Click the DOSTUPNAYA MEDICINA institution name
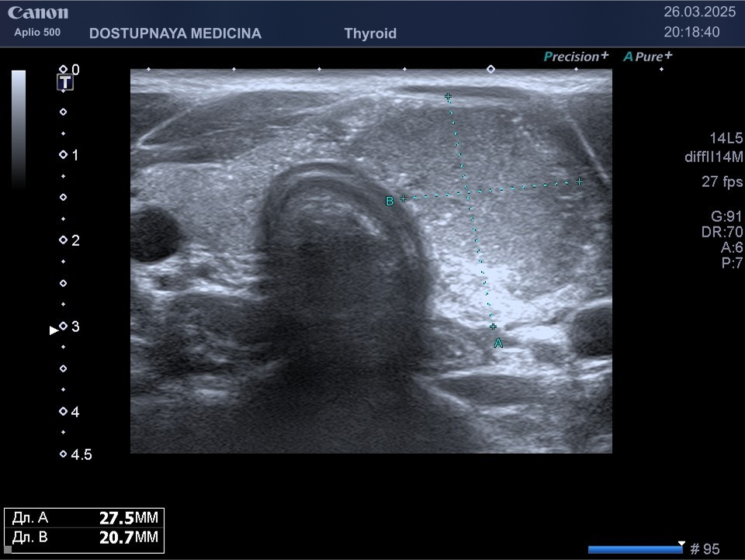Image resolution: width=745 pixels, height=560 pixels. [x=175, y=33]
